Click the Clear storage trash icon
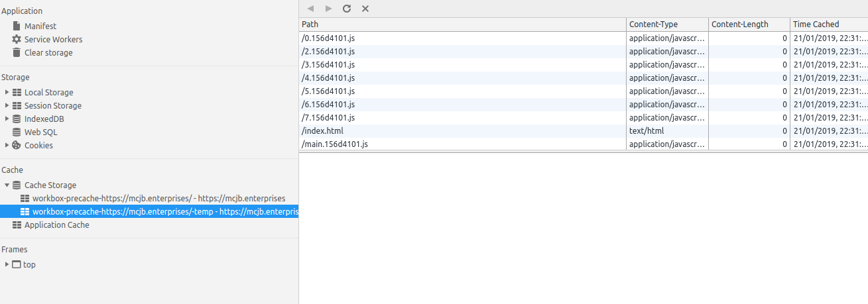868x304 pixels. pyautogui.click(x=17, y=52)
